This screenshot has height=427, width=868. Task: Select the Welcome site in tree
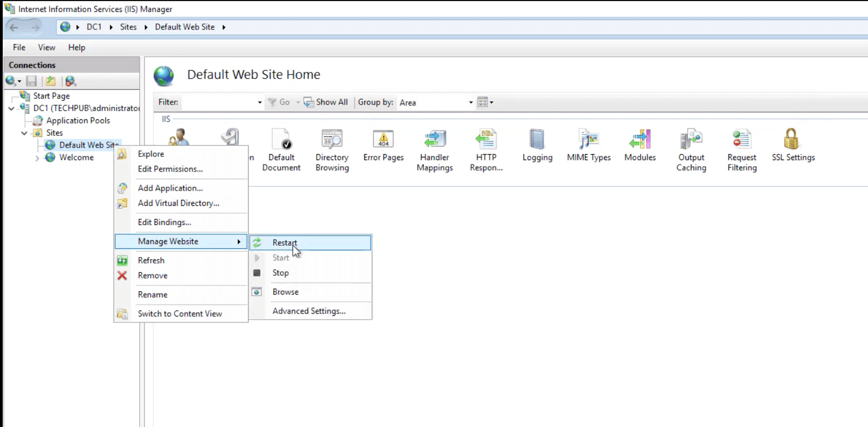[76, 158]
